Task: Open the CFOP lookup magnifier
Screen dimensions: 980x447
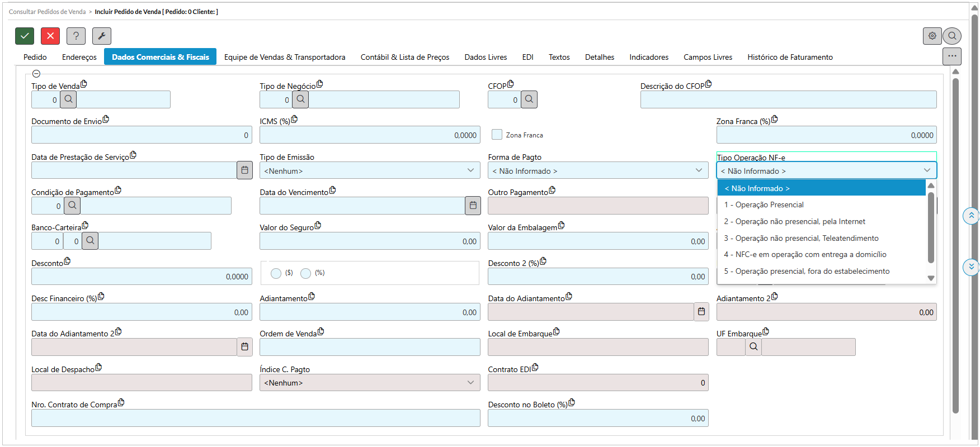Action: [529, 99]
